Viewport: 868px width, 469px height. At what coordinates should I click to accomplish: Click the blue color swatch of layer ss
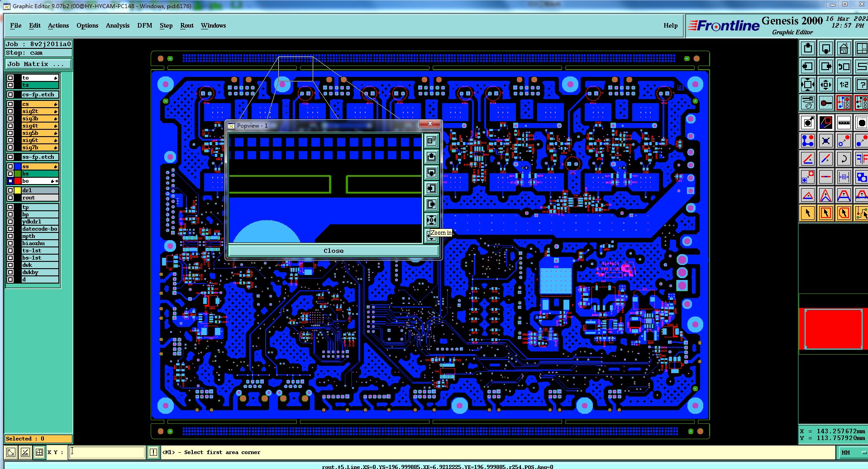click(18, 166)
